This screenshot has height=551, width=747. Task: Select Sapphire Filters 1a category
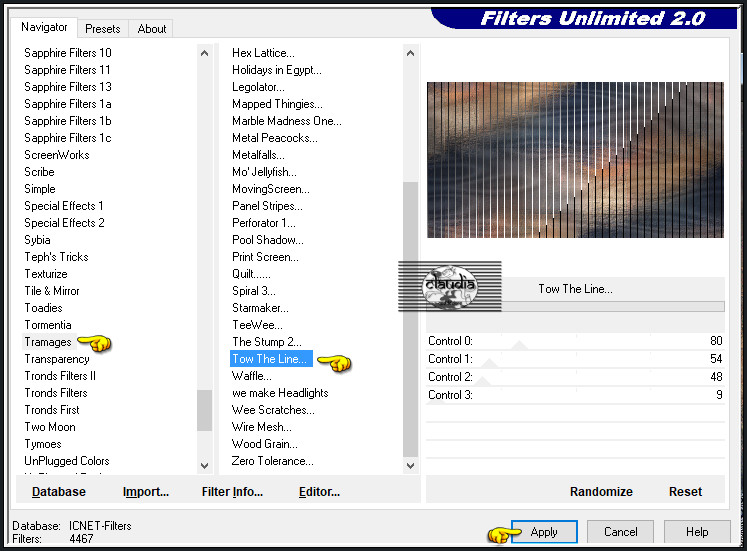[x=68, y=104]
